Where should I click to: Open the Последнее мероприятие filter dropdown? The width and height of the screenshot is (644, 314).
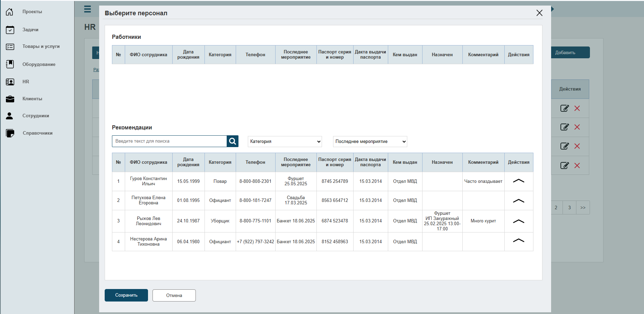tap(370, 142)
